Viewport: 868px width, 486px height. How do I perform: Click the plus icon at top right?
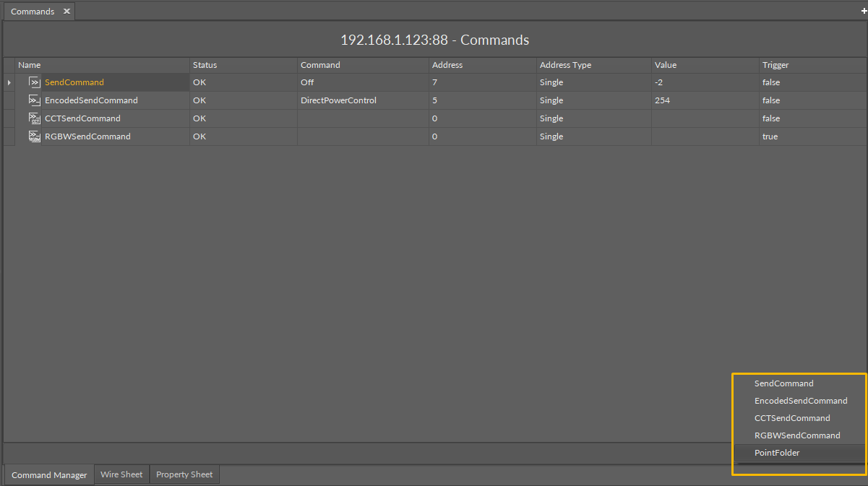[864, 12]
